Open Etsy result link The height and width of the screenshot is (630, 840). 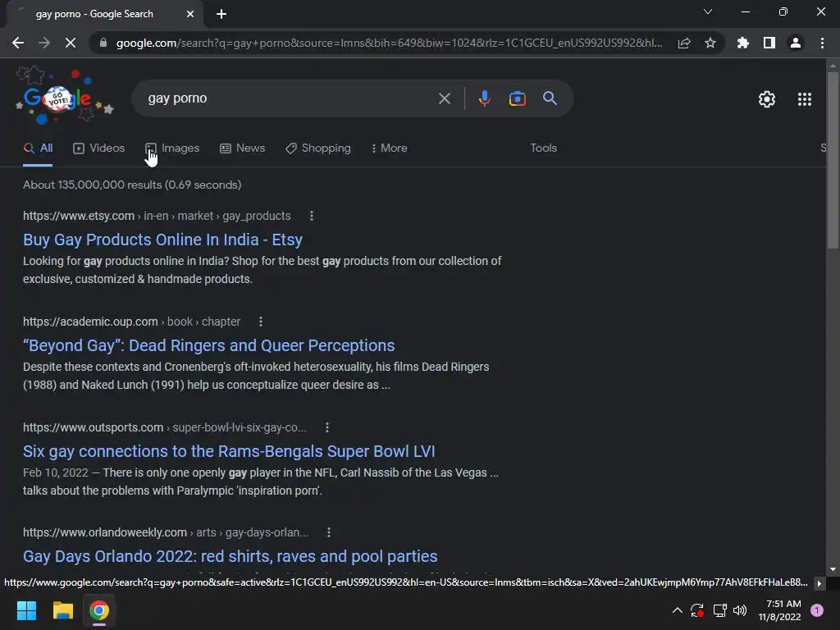click(x=162, y=240)
